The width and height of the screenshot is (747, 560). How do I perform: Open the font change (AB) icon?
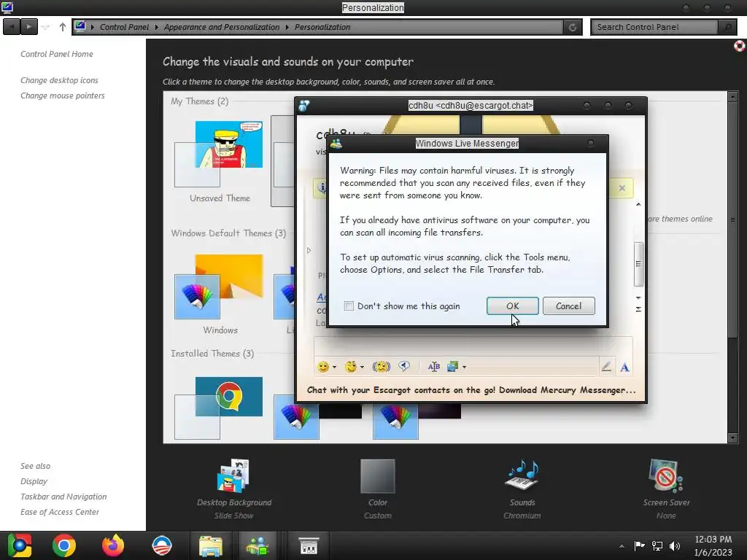[433, 367]
